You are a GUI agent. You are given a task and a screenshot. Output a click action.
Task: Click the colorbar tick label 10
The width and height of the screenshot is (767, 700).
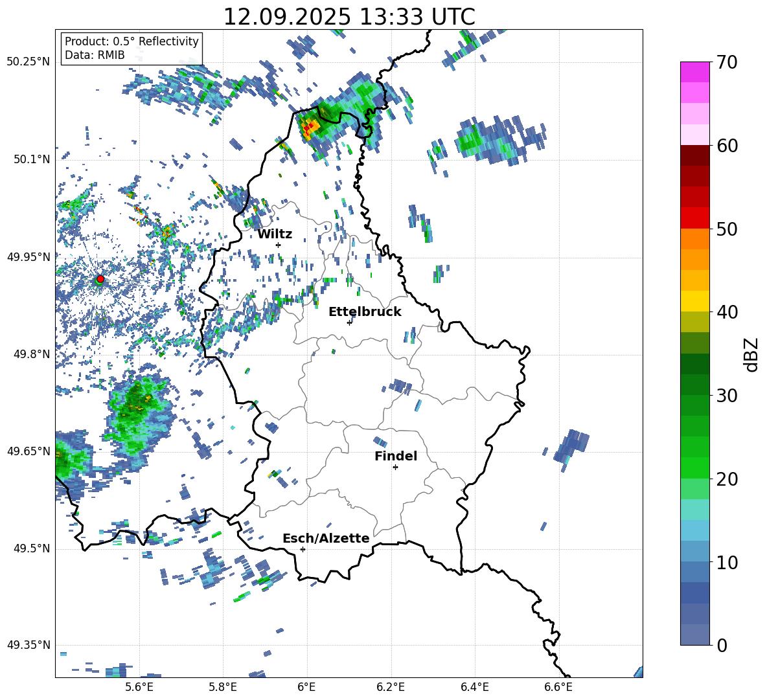coord(727,562)
